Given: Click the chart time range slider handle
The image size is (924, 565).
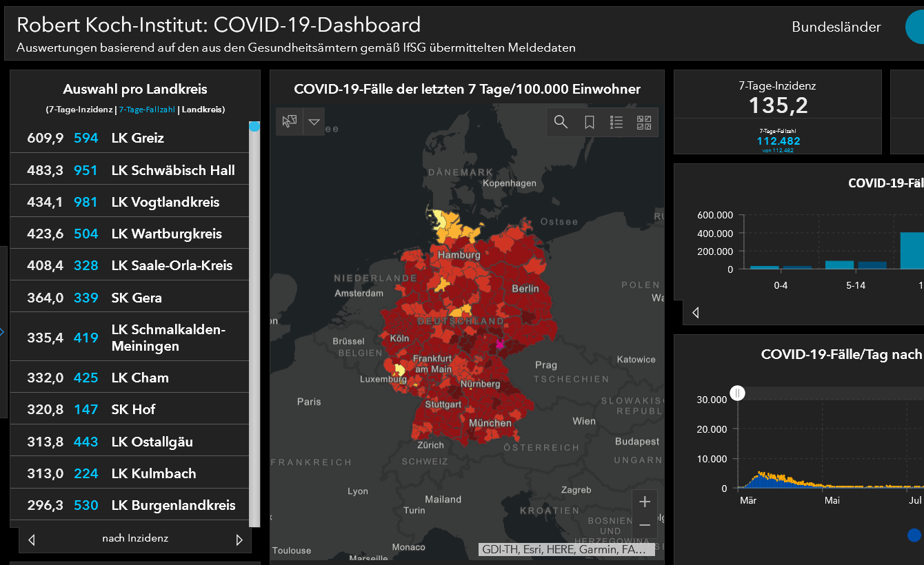Looking at the screenshot, I should (738, 393).
